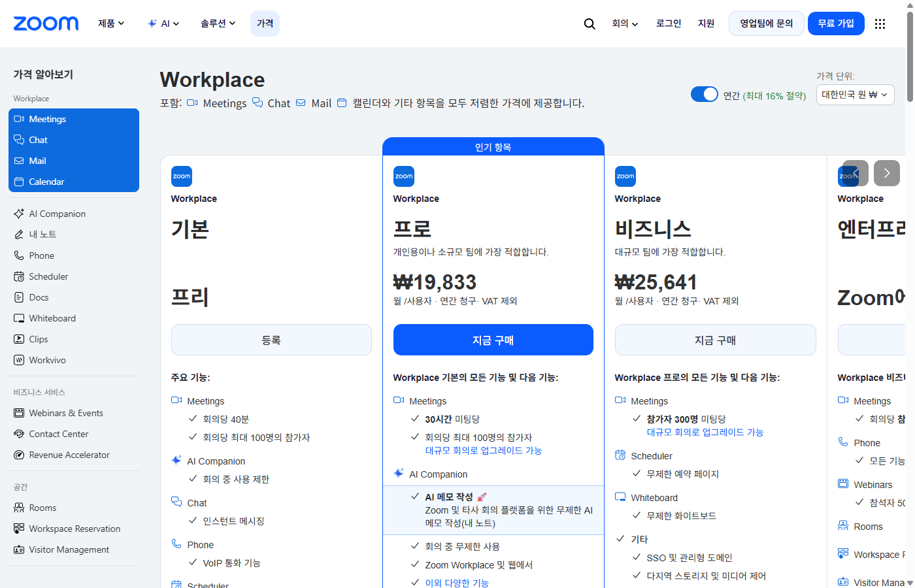Screen dimensions: 915x588
Task: Click the Zoom logo
Action: tap(46, 24)
